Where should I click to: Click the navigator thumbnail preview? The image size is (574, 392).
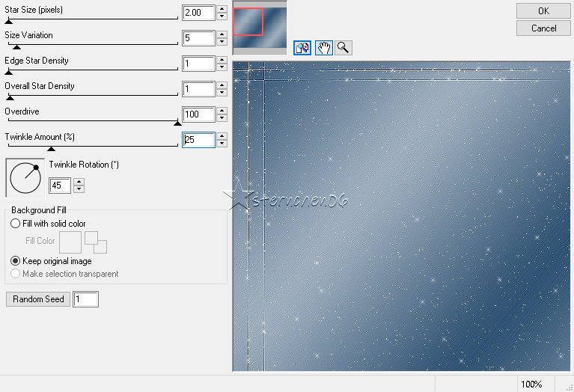(x=259, y=28)
